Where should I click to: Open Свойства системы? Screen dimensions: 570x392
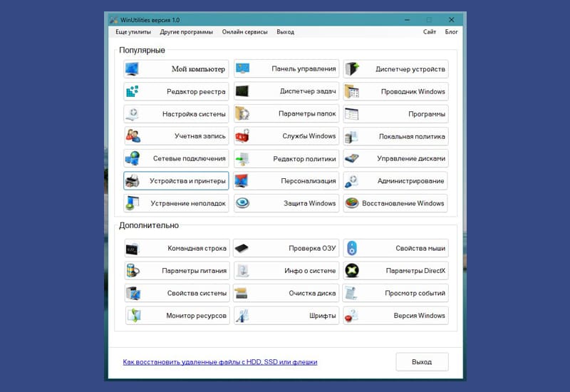177,293
